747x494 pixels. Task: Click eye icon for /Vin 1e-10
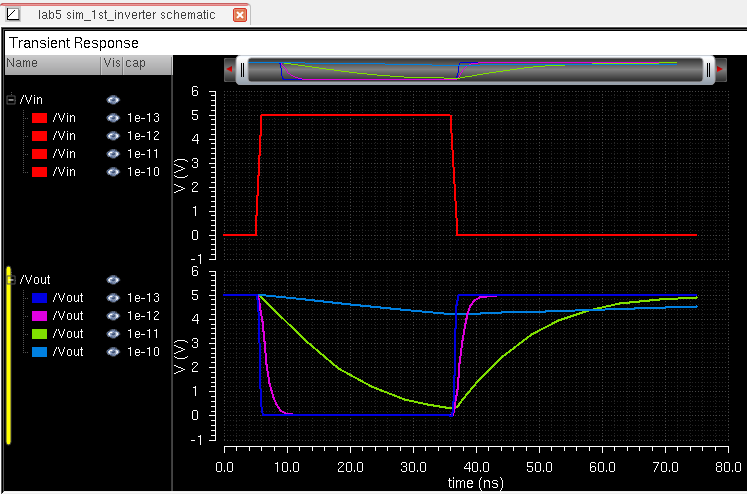[113, 172]
